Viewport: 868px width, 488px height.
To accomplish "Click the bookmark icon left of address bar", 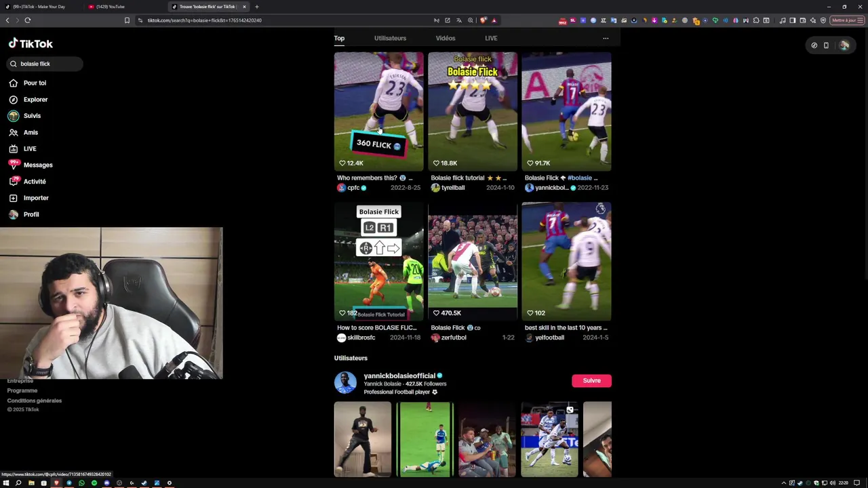I will (x=127, y=20).
